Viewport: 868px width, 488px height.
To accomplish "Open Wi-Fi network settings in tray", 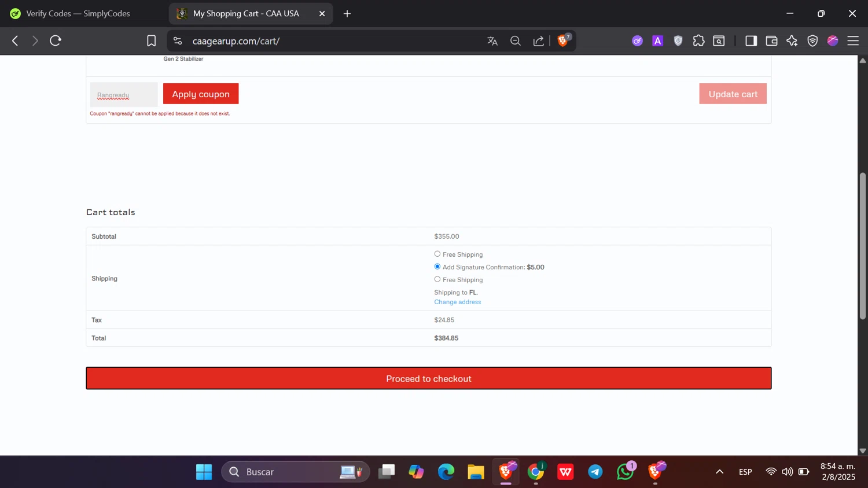I will point(771,472).
